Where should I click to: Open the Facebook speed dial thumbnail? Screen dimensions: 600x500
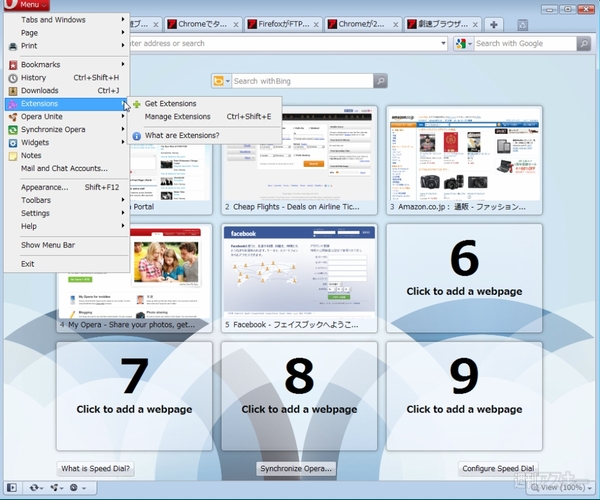click(299, 278)
